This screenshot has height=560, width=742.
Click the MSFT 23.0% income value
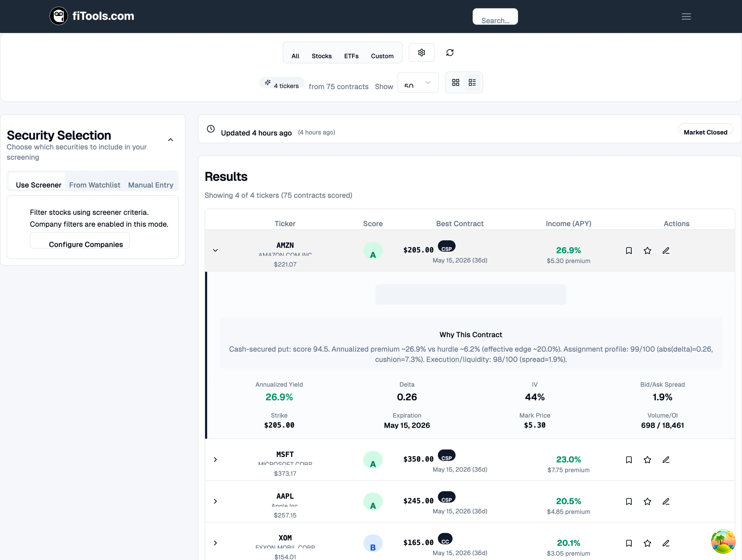[x=568, y=460]
